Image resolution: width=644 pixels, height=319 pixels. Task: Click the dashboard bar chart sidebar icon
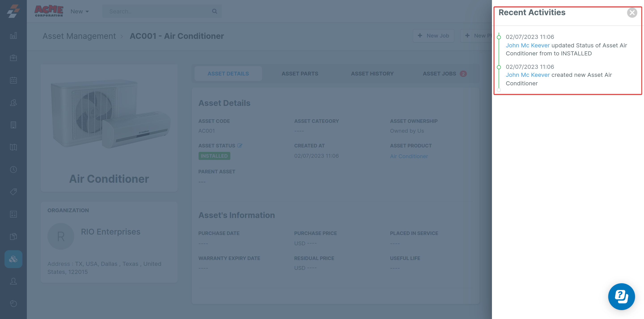[x=13, y=36]
